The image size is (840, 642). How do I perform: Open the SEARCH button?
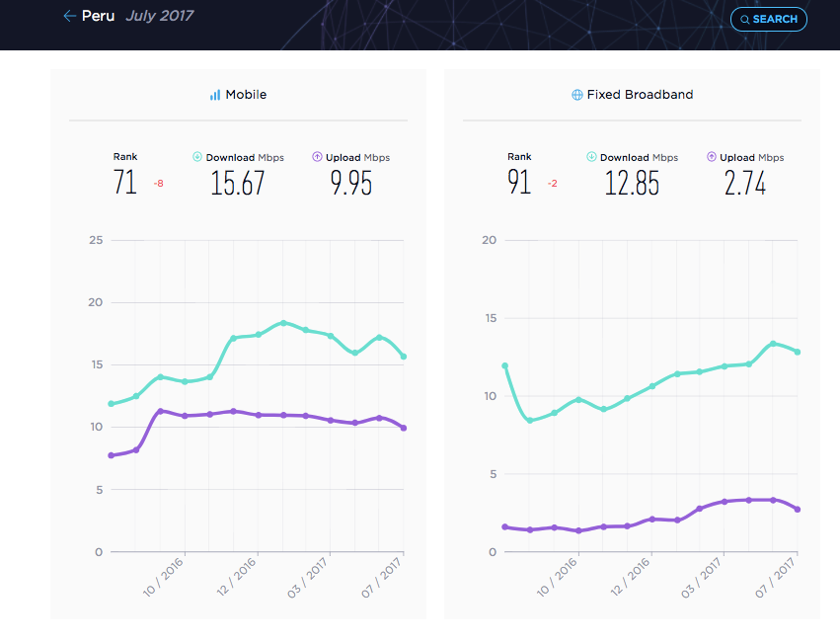[769, 20]
